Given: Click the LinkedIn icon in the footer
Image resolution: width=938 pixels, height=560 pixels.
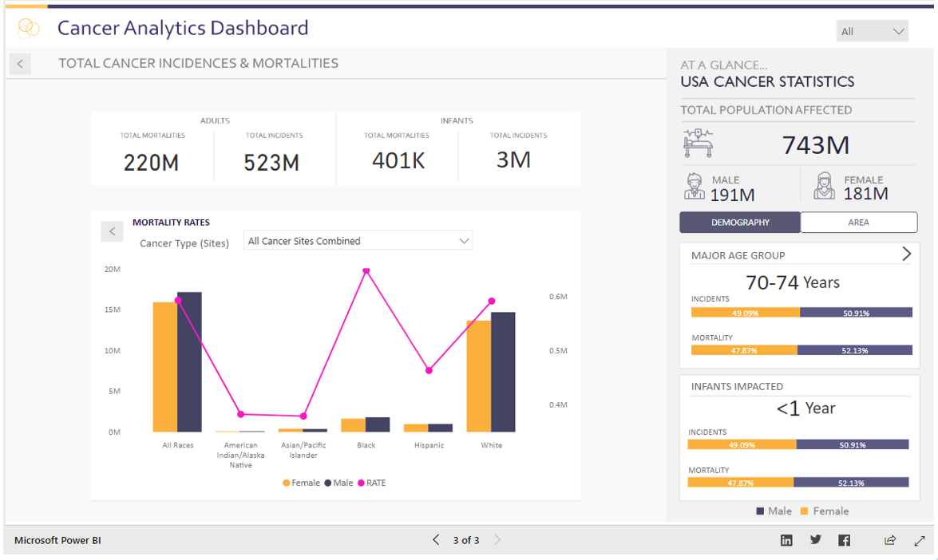Looking at the screenshot, I should point(786,540).
